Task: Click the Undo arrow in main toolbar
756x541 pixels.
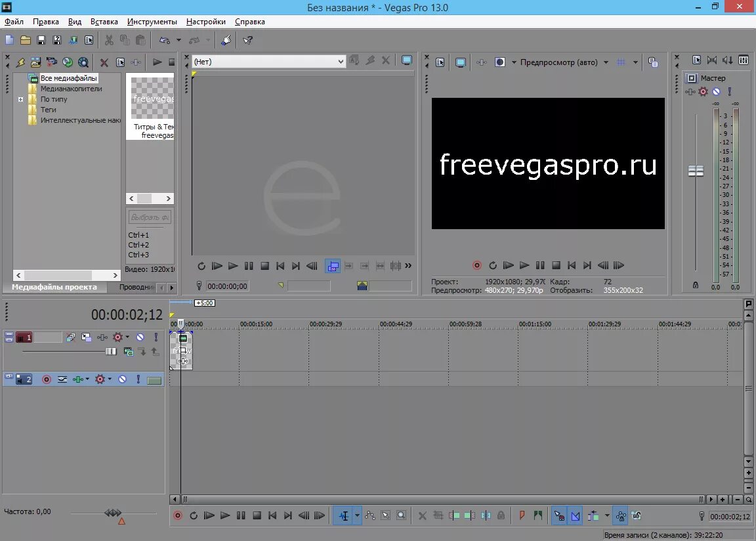Action: (x=165, y=40)
